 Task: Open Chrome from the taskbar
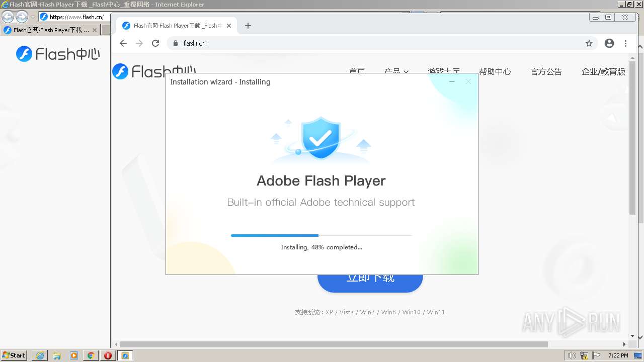pos(91,355)
